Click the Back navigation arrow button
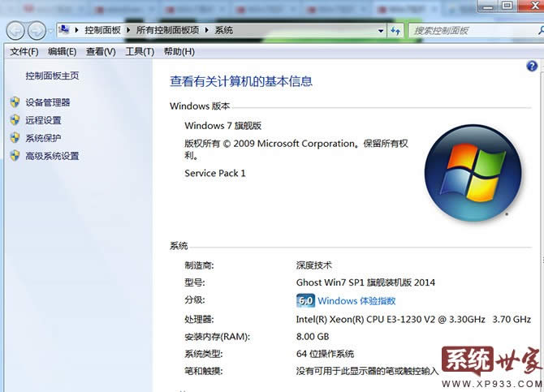Screen dimensions: 544x392 15,31
